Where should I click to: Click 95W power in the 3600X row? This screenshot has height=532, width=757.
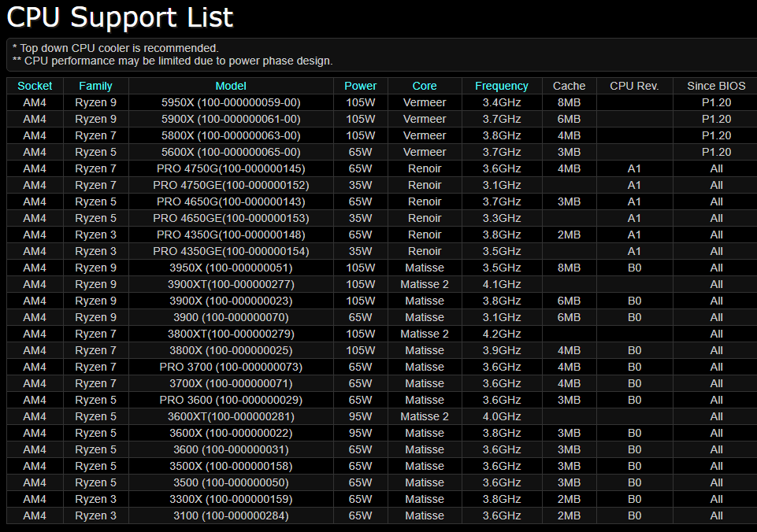coord(360,433)
